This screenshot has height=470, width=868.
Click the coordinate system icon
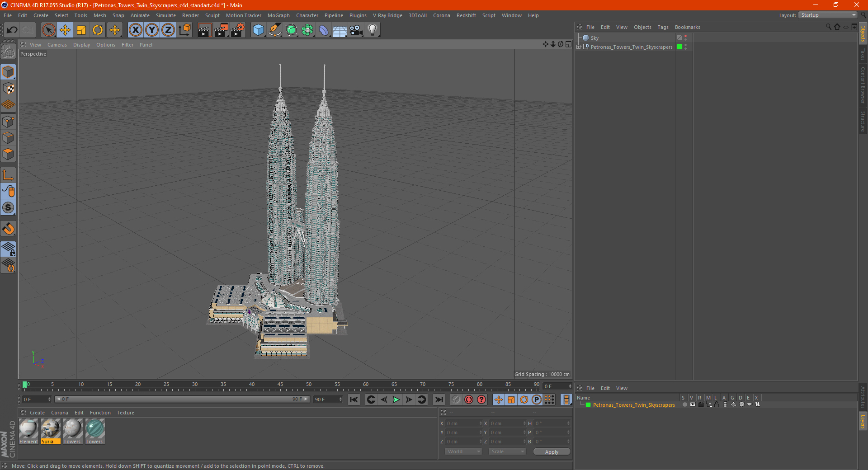pyautogui.click(x=185, y=30)
